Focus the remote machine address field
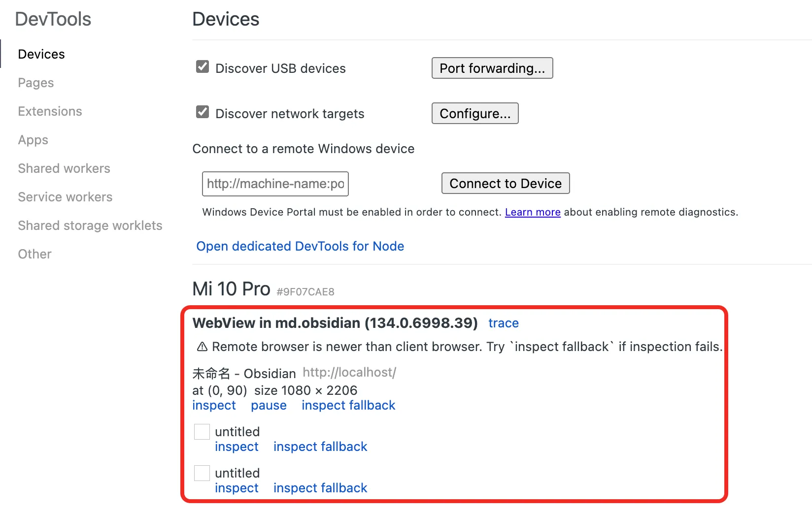 click(x=275, y=184)
